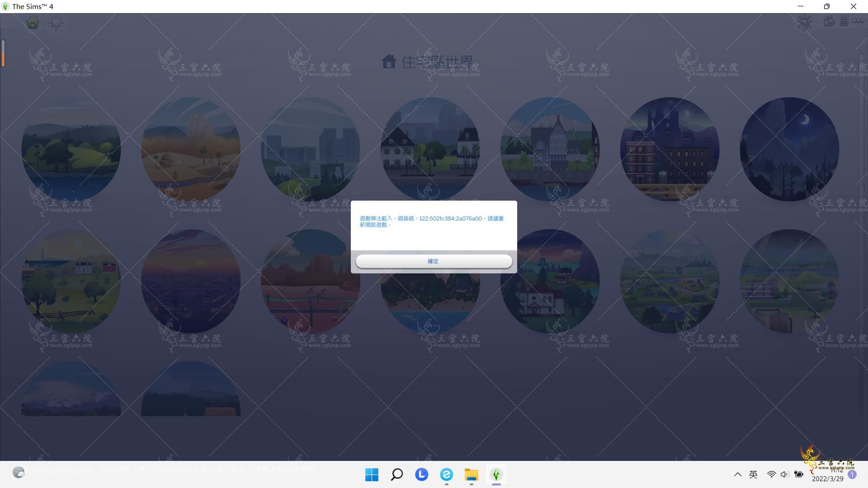Viewport: 868px width, 488px height.
Task: Confirm the error dialog with the 確定 button
Action: 434,261
